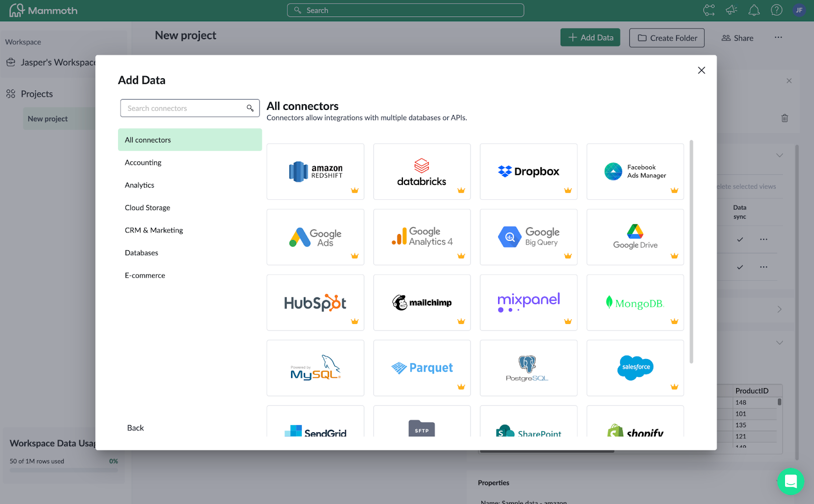Select New project in the sidebar

click(60, 118)
